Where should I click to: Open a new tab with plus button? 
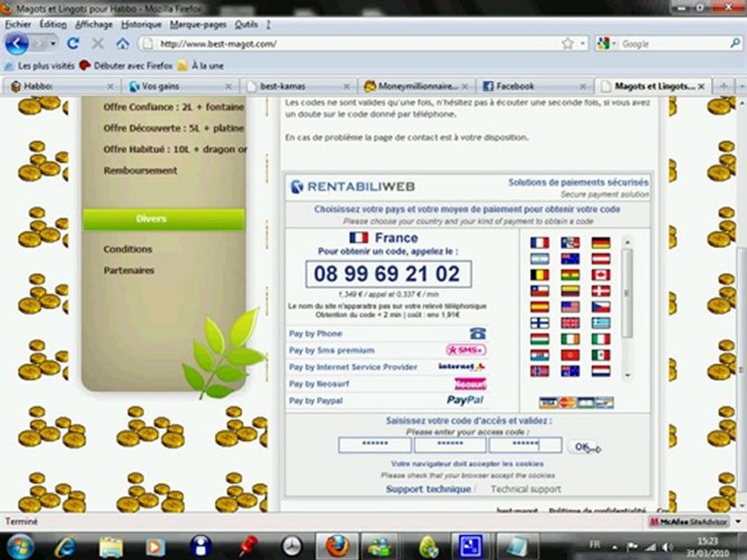(x=724, y=86)
